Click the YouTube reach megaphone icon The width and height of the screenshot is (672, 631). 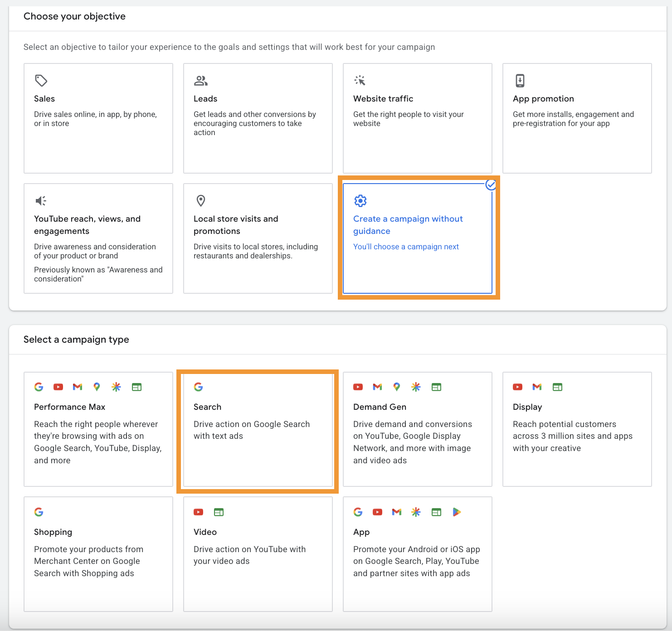click(x=41, y=201)
